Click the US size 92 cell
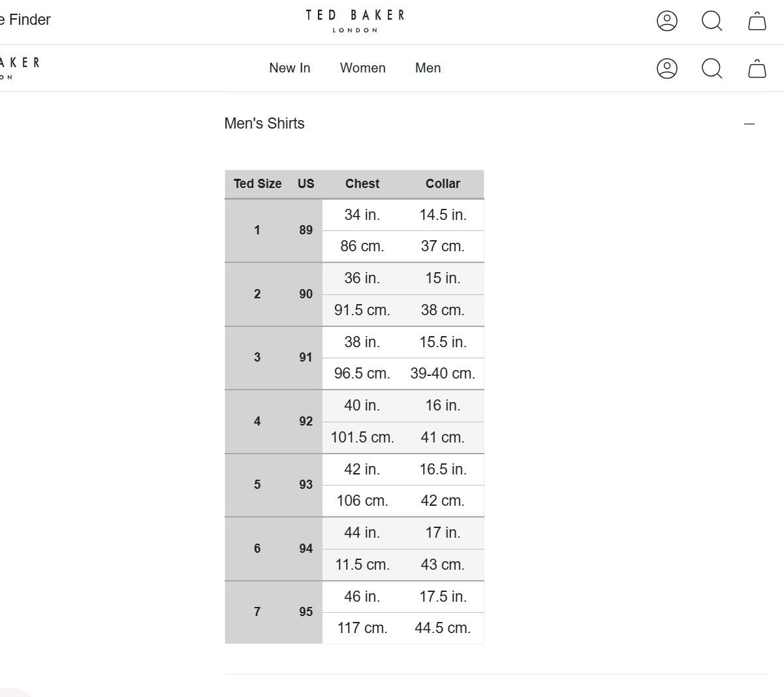Image resolution: width=784 pixels, height=697 pixels. coord(306,422)
